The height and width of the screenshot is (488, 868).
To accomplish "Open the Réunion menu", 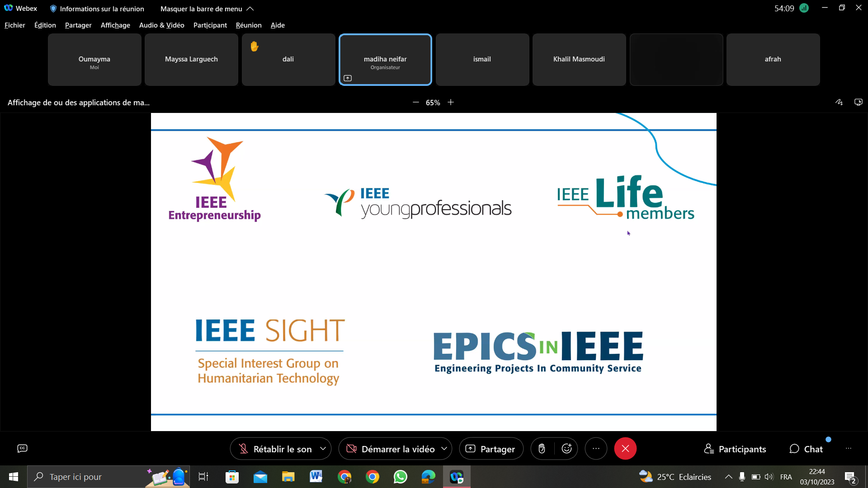I will [x=249, y=25].
